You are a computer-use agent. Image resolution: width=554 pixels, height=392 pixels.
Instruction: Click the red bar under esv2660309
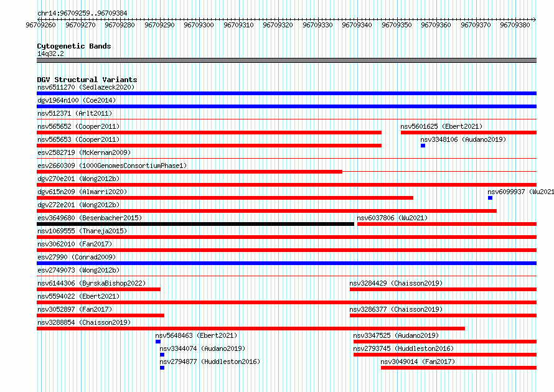[x=189, y=172]
